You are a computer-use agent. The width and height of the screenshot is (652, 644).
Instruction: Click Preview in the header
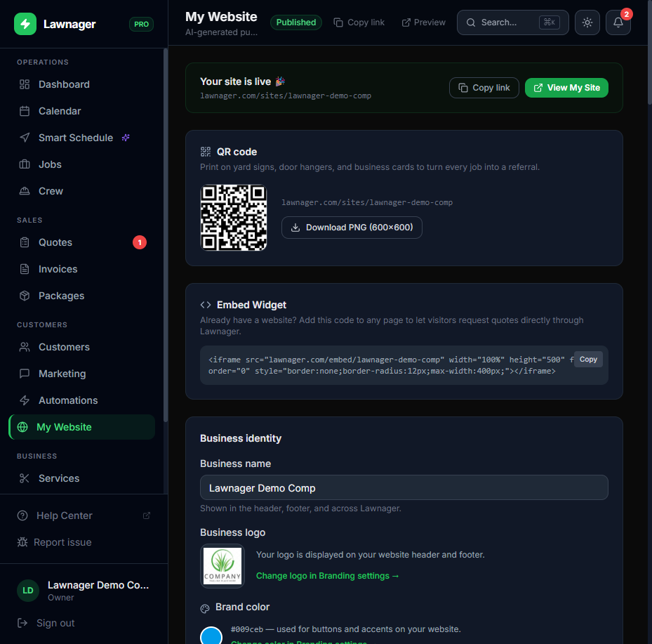pyautogui.click(x=423, y=22)
